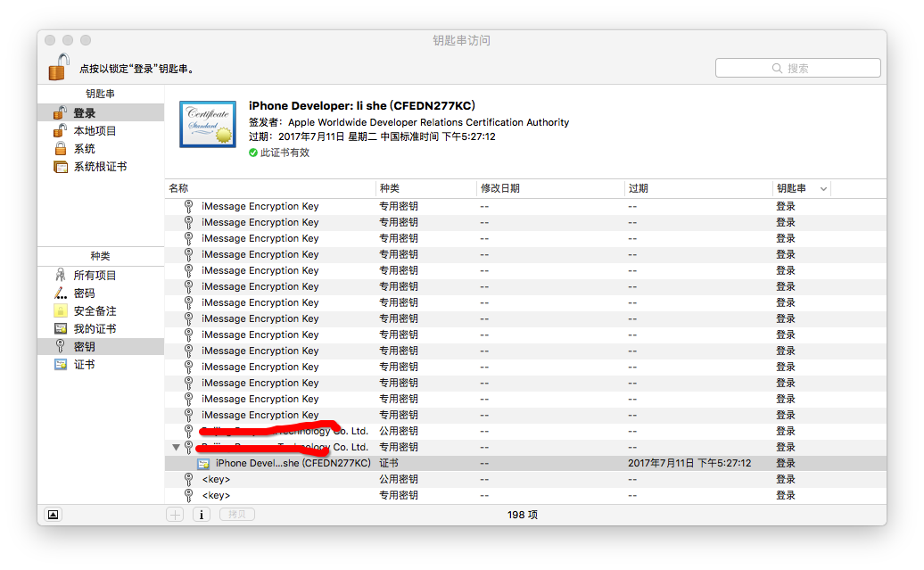Image resolution: width=924 pixels, height=570 pixels.
Task: Click the search field
Action: pos(798,68)
